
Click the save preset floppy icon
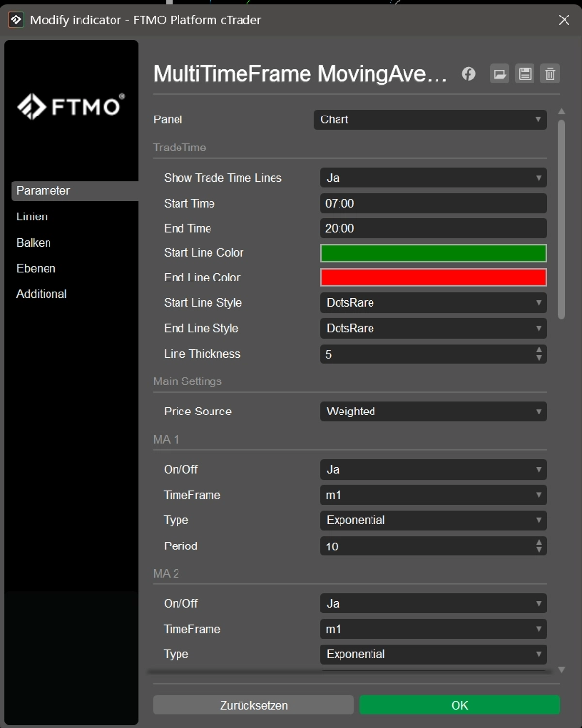point(525,74)
